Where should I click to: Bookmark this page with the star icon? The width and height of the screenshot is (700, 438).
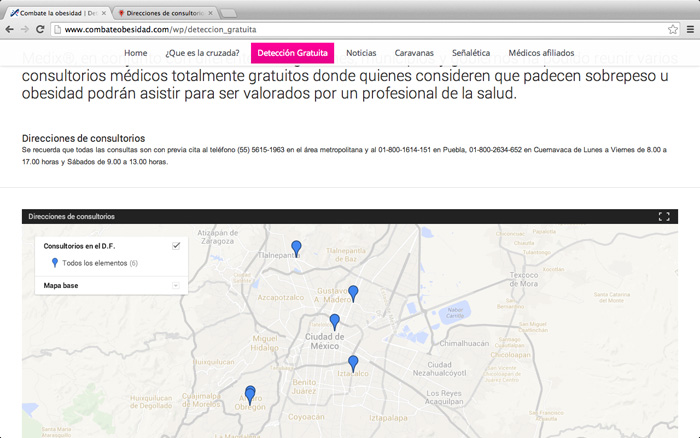tap(673, 29)
